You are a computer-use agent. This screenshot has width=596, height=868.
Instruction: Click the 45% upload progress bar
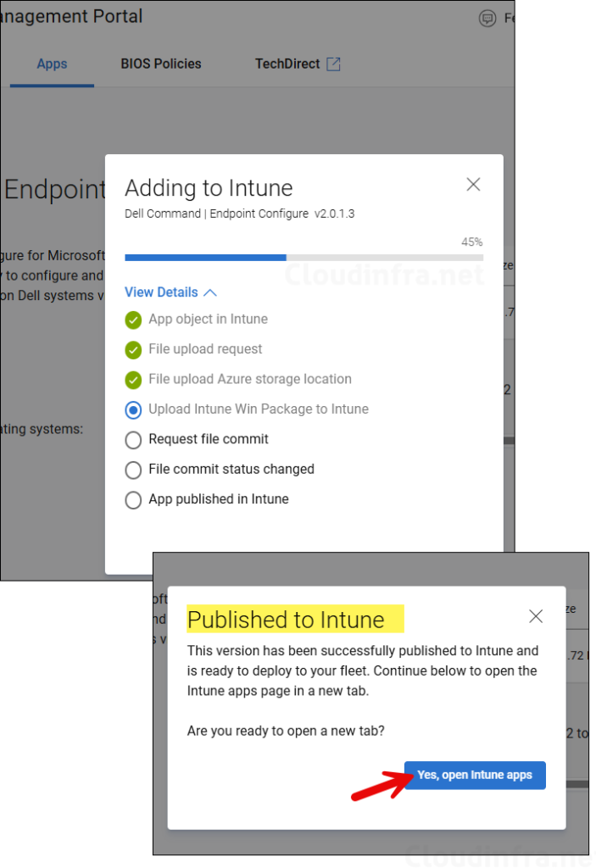click(x=304, y=257)
